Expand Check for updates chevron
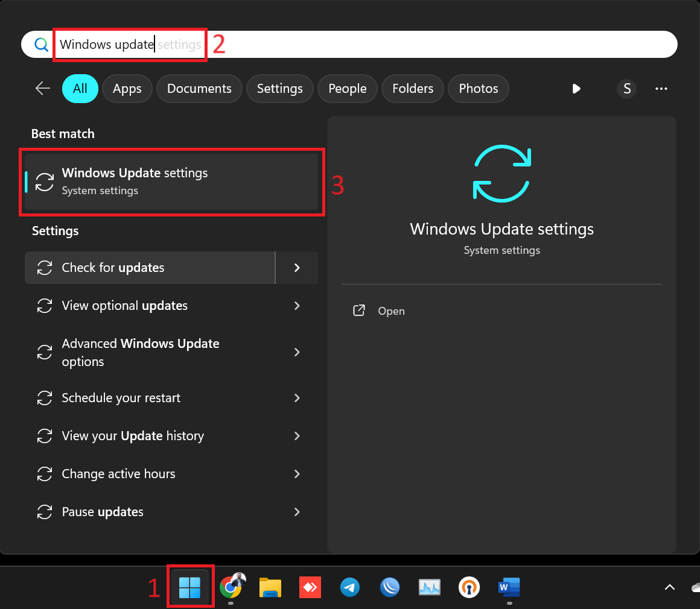 [x=297, y=268]
